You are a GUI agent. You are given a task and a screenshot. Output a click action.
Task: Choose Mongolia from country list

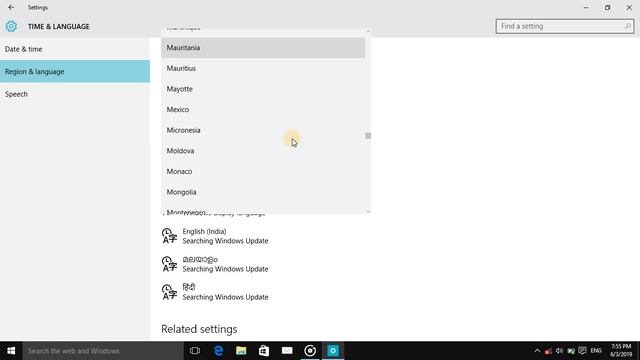click(263, 192)
